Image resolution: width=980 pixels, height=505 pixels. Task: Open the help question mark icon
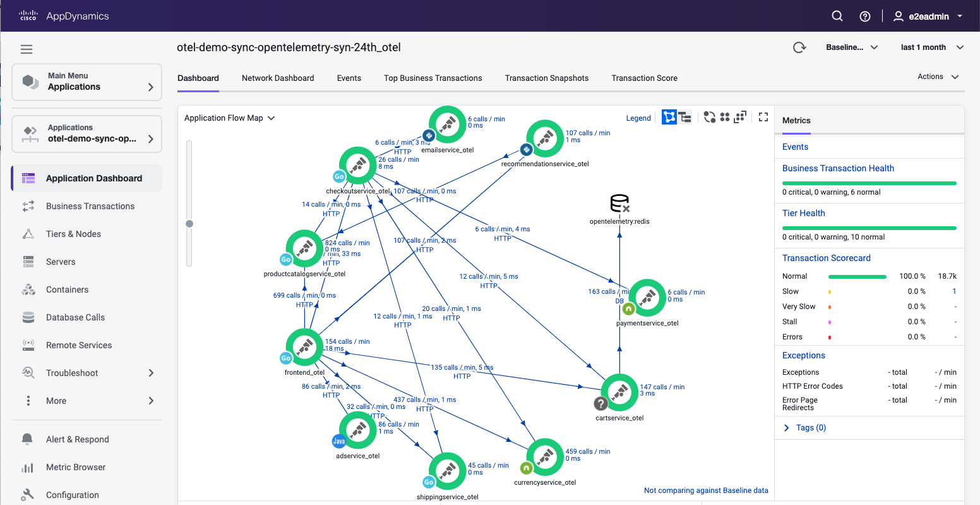pyautogui.click(x=865, y=16)
